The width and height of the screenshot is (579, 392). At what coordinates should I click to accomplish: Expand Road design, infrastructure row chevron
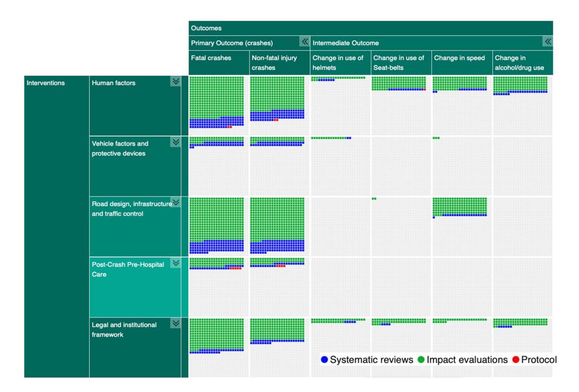(176, 203)
